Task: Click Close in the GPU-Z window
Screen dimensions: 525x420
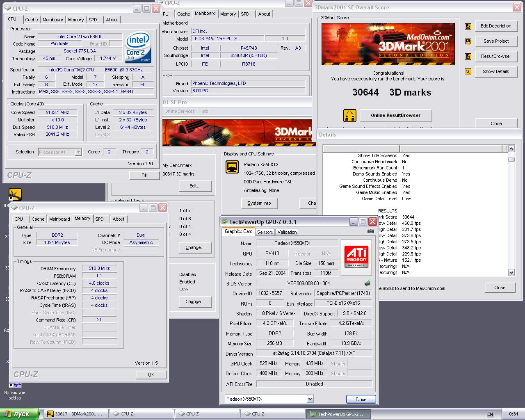Action: click(361, 399)
